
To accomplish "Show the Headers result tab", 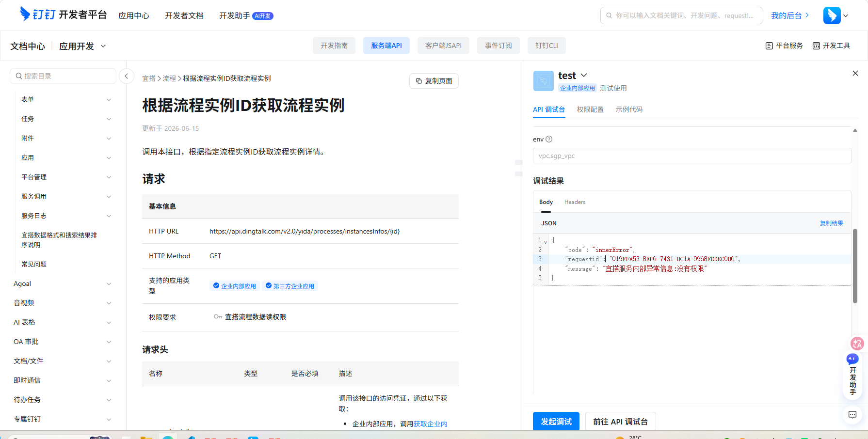I will pos(575,202).
